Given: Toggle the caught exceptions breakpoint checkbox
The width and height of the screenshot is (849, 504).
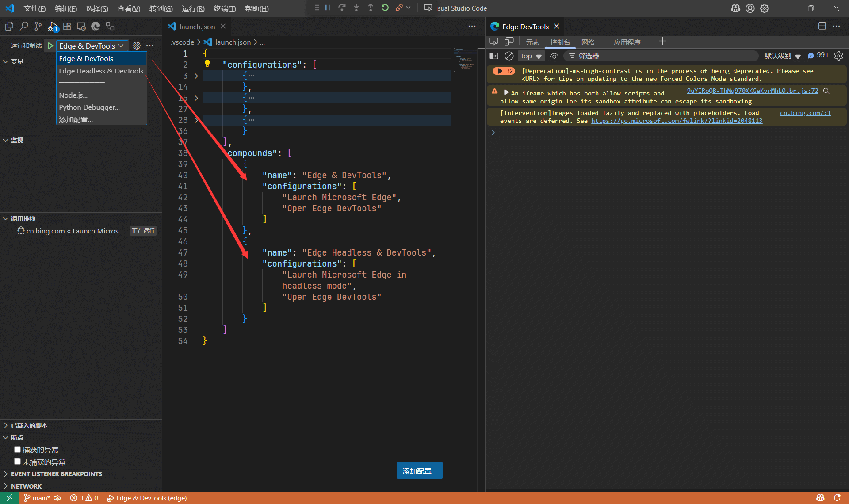Looking at the screenshot, I should click(x=17, y=449).
